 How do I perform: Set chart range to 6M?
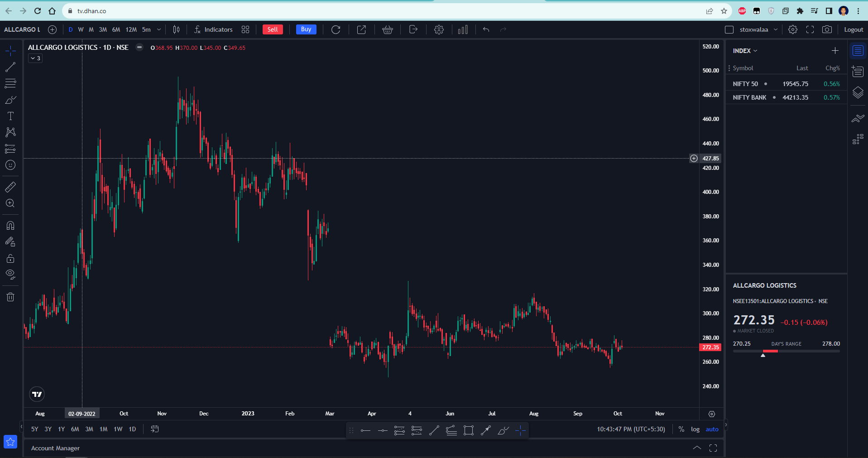[x=75, y=429]
